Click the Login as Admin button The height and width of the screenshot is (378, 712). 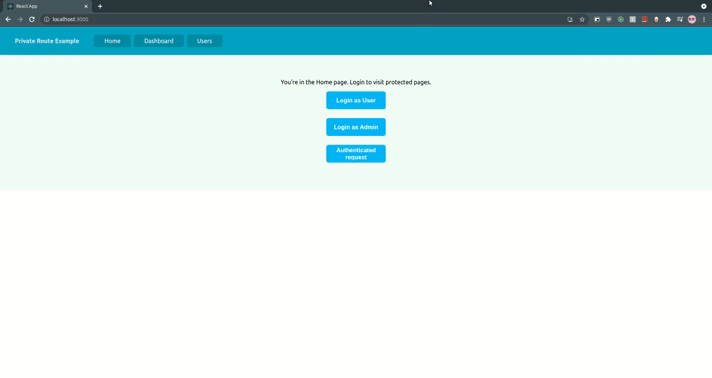(356, 127)
